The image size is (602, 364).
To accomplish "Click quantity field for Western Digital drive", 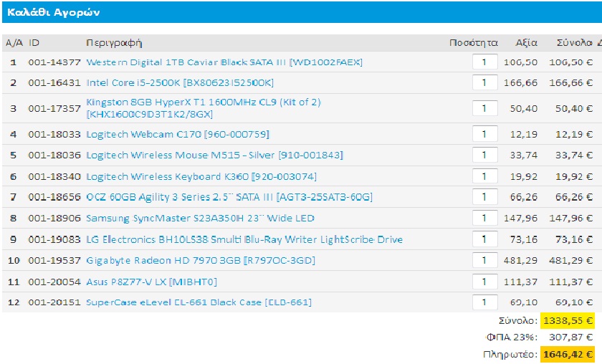I will pos(485,62).
